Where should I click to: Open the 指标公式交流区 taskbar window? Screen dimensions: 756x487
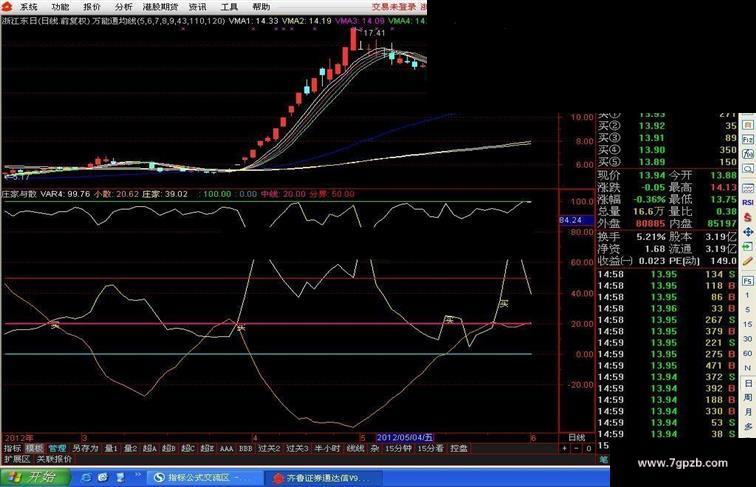(x=203, y=477)
